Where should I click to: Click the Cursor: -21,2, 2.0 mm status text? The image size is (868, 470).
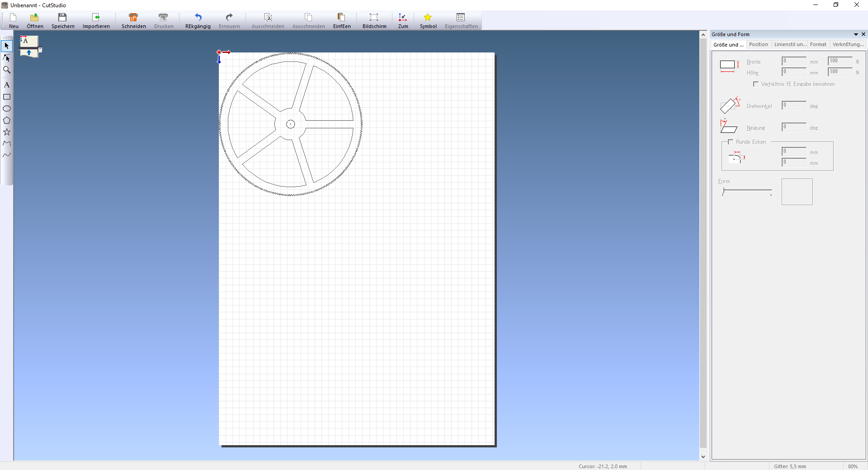[603, 466]
